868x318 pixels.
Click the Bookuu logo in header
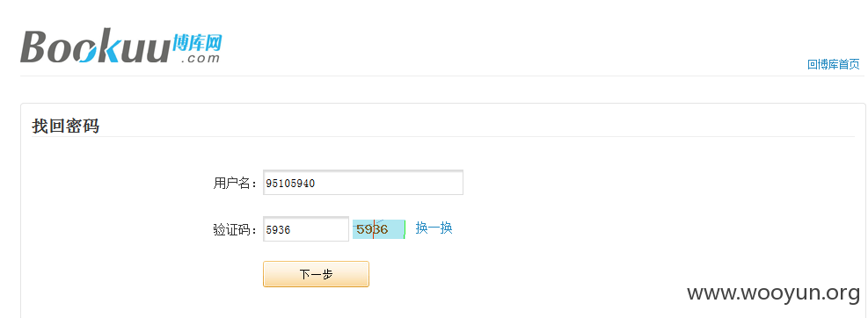coord(121,46)
